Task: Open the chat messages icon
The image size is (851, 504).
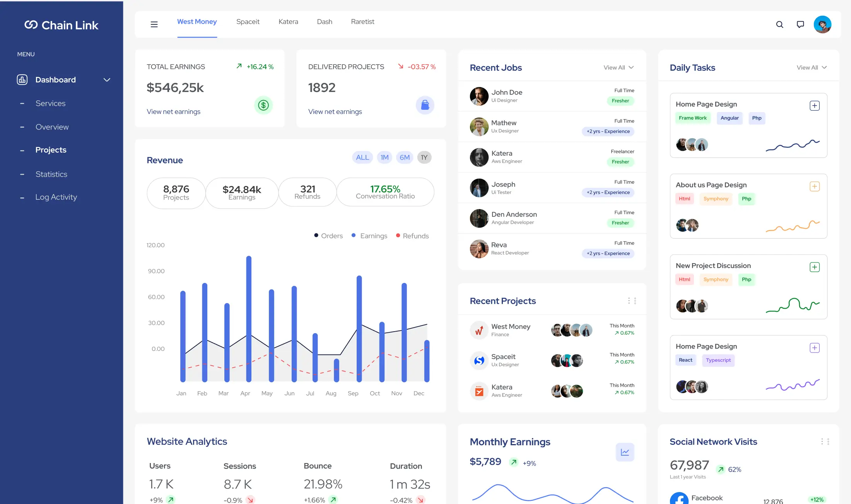Action: (800, 24)
